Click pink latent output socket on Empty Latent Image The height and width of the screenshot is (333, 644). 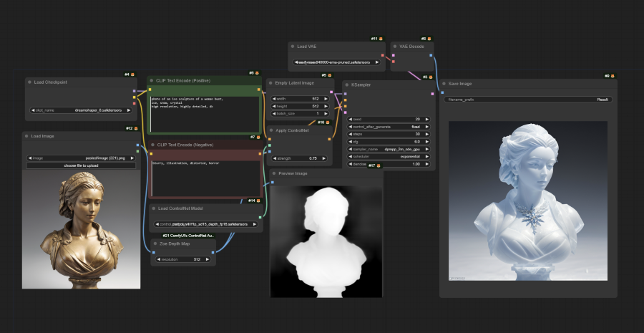coord(331,92)
